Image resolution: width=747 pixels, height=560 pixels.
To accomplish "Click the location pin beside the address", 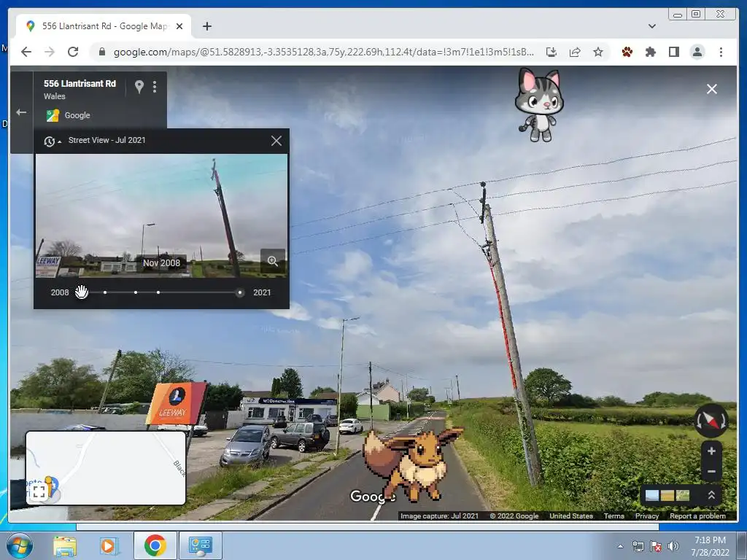I will click(x=139, y=87).
